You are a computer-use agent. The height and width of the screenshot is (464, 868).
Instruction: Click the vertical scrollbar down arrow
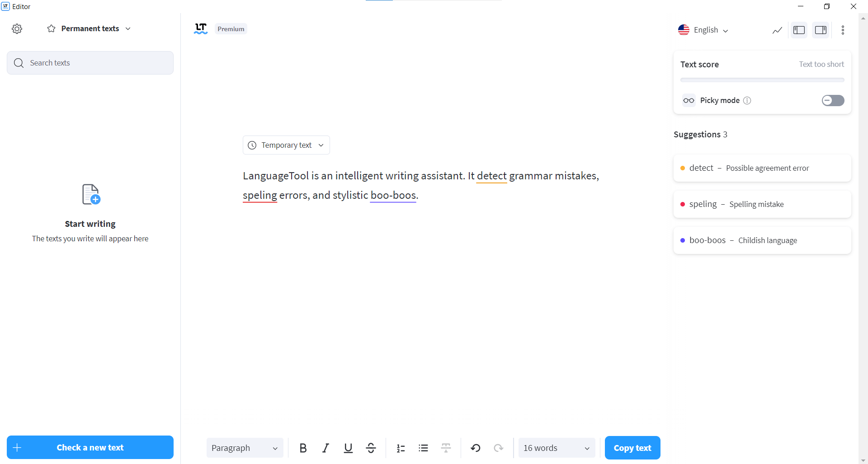tap(863, 460)
